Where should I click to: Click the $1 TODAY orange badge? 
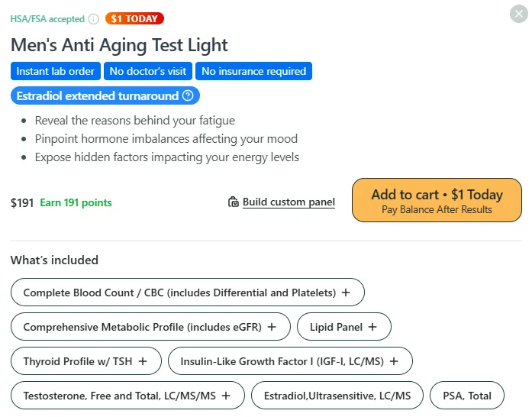[x=135, y=18]
